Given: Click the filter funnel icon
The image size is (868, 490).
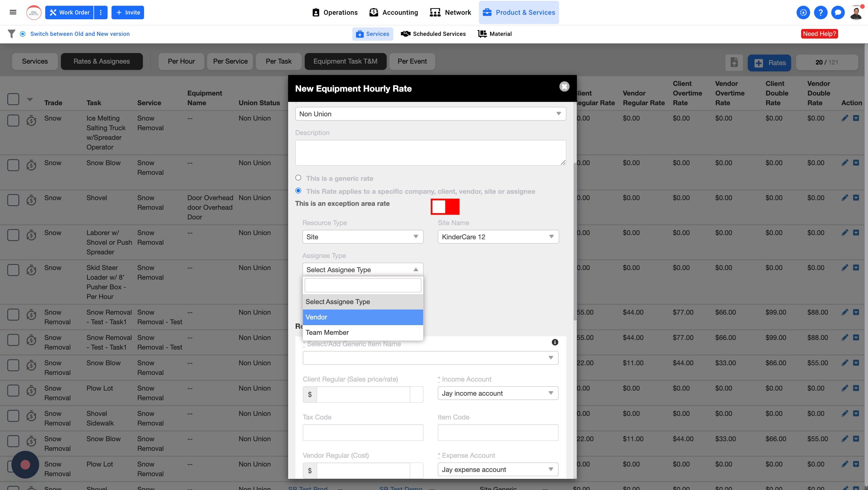Looking at the screenshot, I should tap(11, 34).
